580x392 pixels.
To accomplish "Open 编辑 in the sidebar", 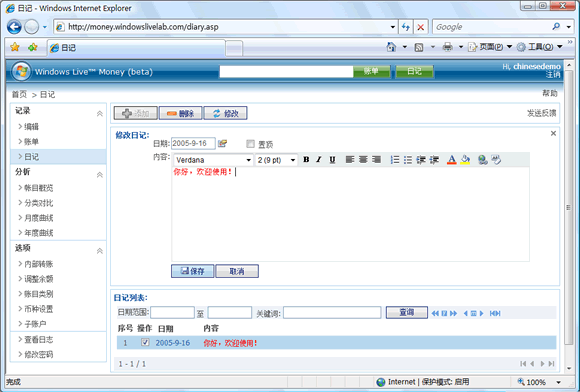I will click(x=31, y=126).
